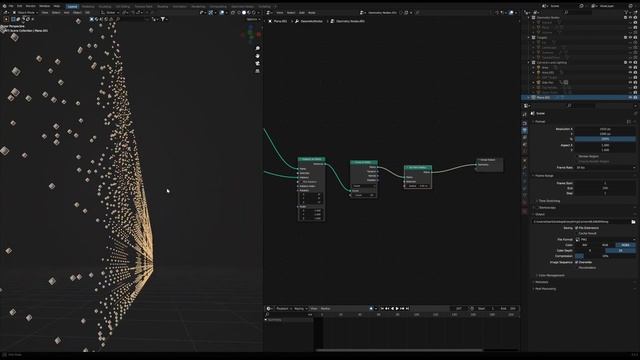This screenshot has width=640, height=360.
Task: Select 8 color depth button
Action: pos(590,250)
